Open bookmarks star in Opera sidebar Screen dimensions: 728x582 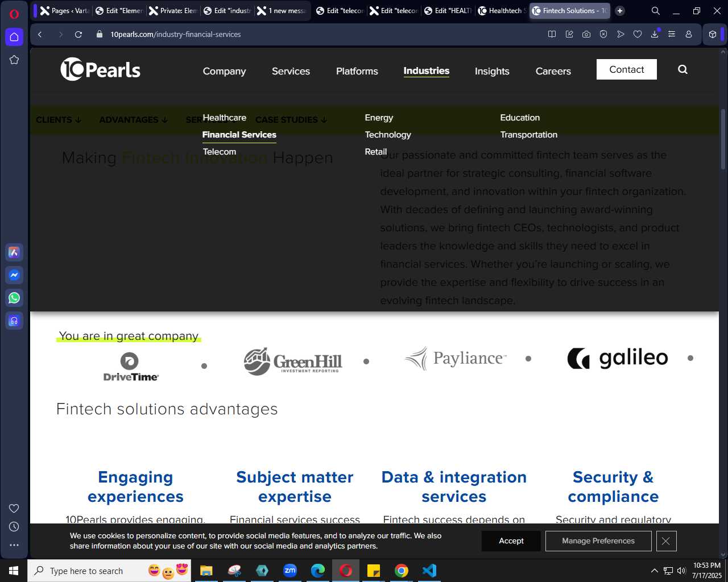point(14,60)
